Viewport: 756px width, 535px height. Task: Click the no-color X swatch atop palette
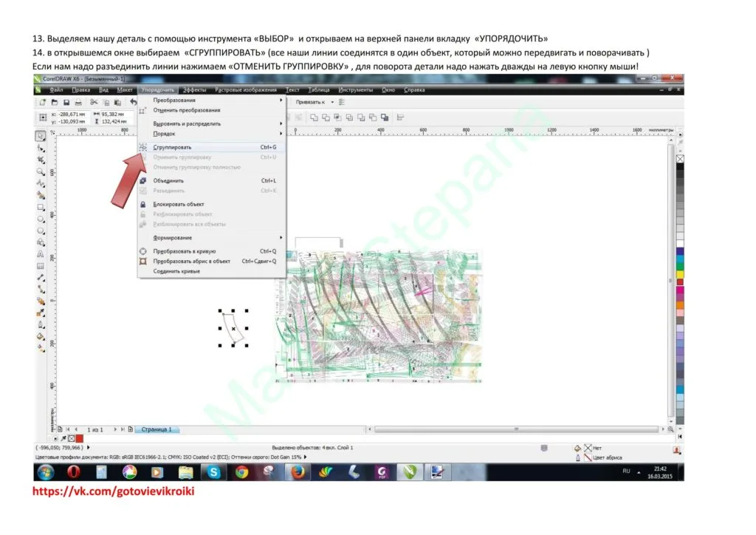[x=680, y=159]
